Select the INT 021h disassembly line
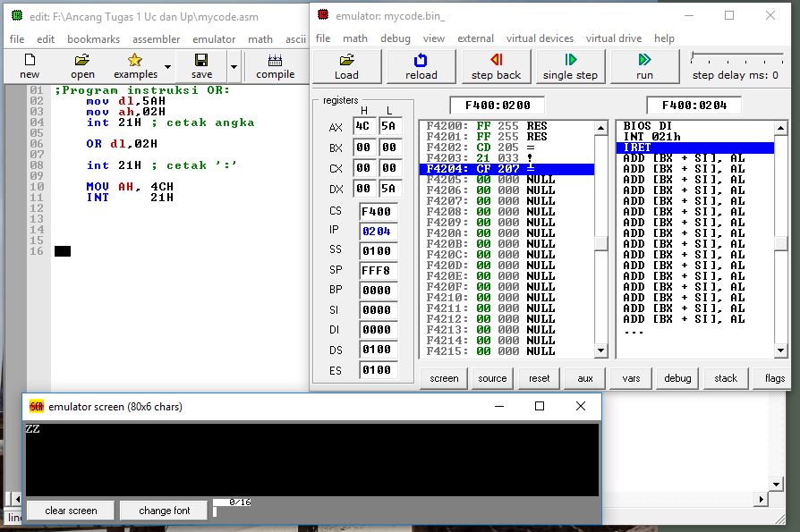 [x=651, y=137]
